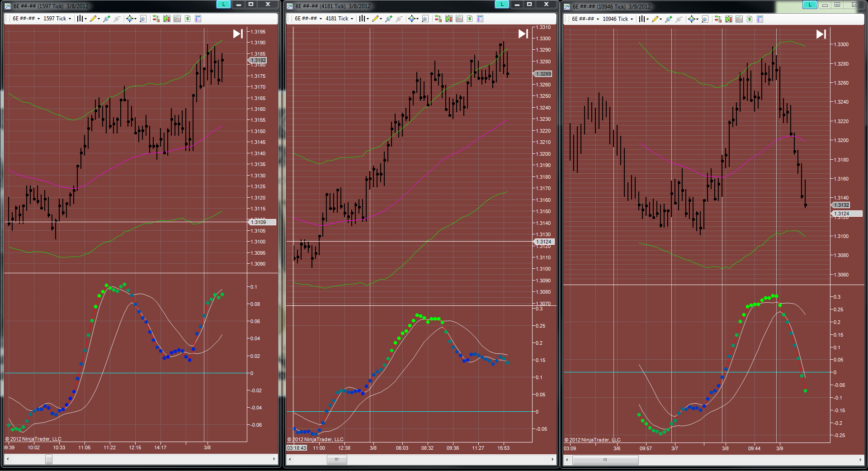
Task: Activate zoom frame in 10946 Tick window
Action: (705, 19)
